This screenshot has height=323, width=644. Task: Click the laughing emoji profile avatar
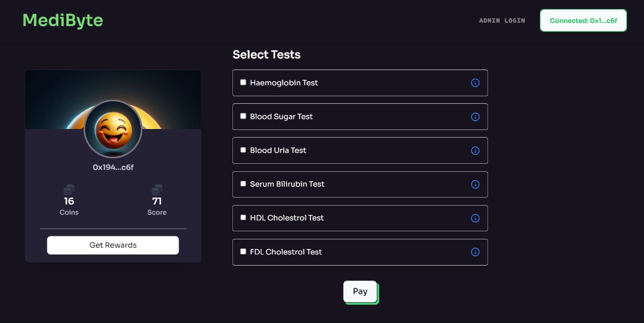(113, 130)
